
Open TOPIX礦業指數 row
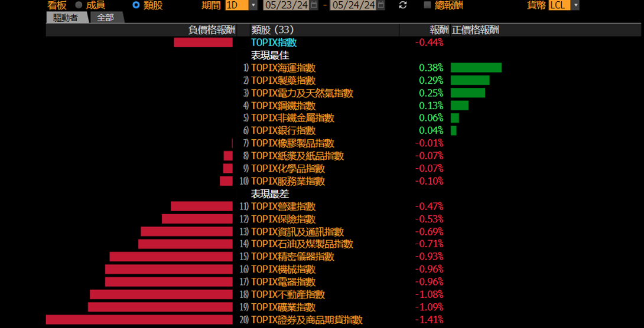(284, 307)
